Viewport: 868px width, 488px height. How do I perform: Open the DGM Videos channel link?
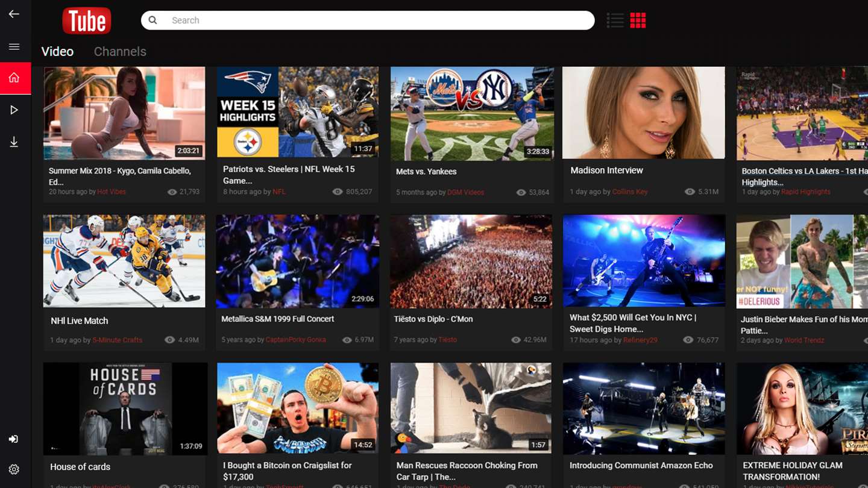coord(465,192)
